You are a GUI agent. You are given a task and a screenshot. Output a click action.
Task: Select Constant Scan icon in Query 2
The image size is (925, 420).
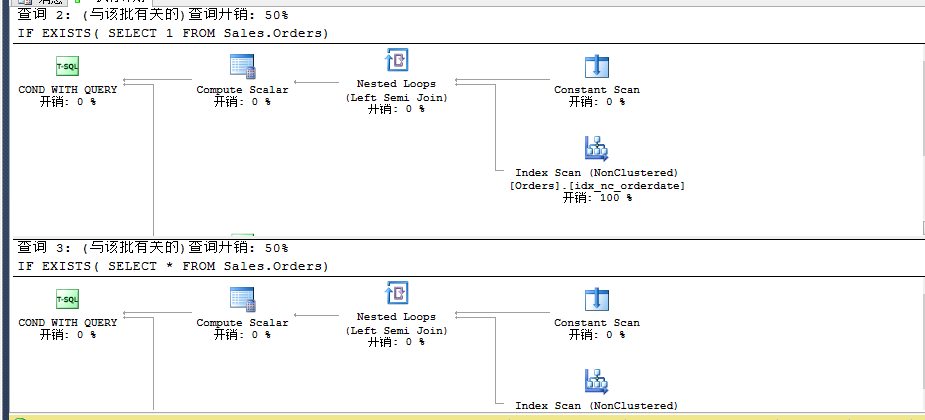[597, 66]
